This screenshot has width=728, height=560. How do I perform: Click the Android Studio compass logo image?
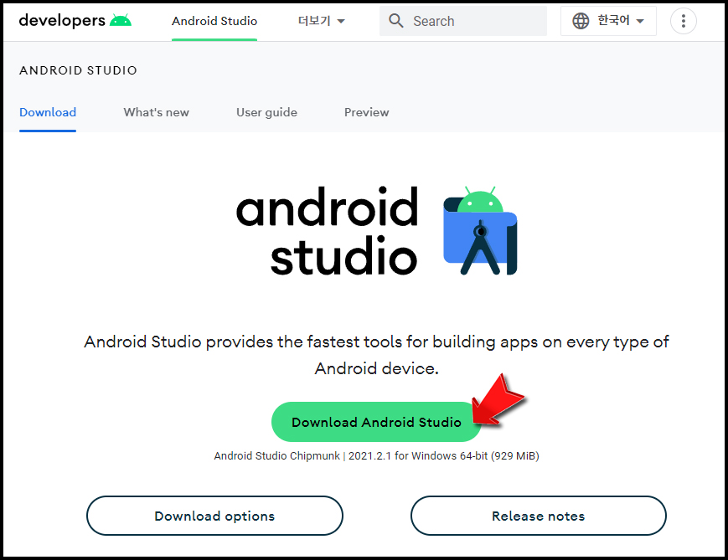point(481,230)
